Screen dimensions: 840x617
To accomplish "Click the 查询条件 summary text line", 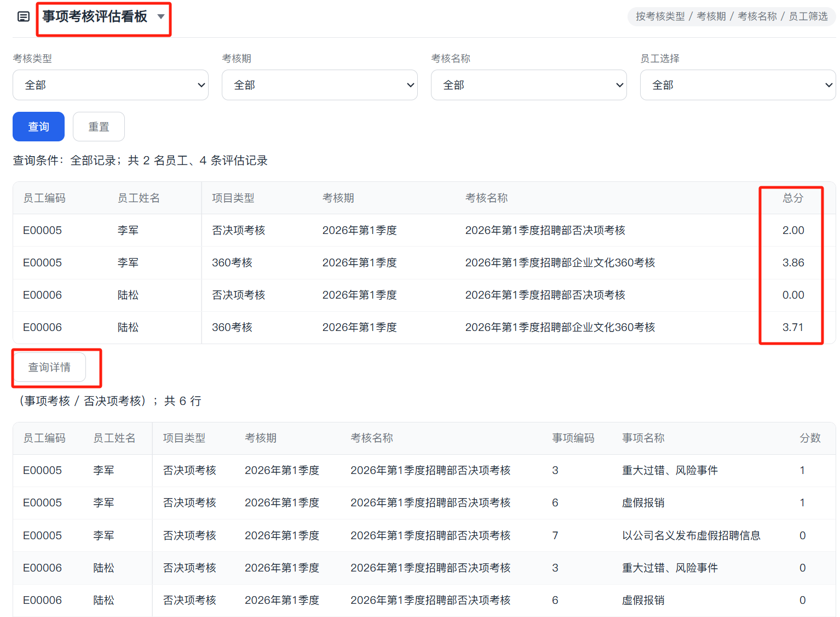I will [140, 161].
